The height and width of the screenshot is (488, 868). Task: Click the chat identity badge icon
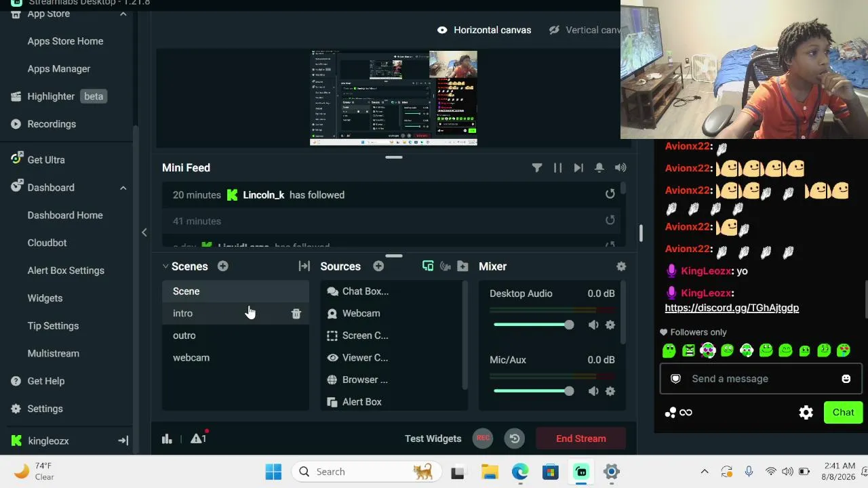click(675, 379)
